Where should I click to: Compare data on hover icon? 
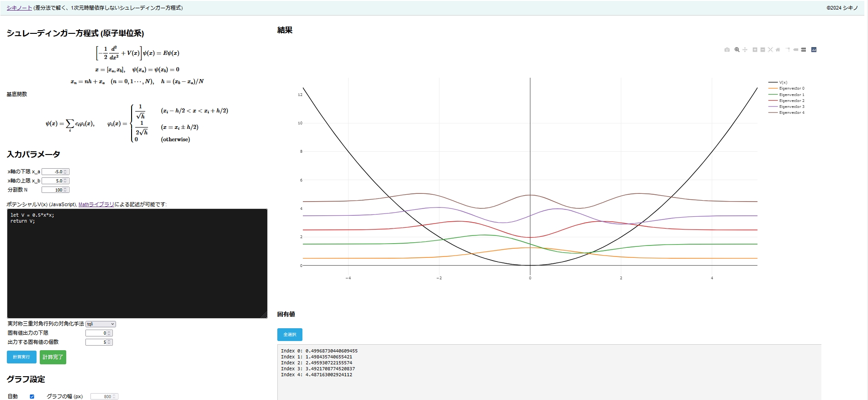(x=804, y=50)
